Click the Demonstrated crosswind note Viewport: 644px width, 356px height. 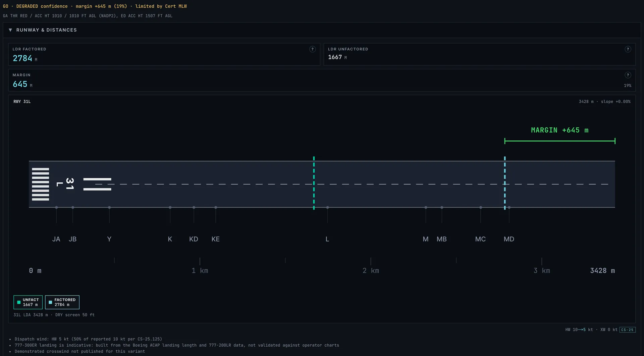[80, 352]
